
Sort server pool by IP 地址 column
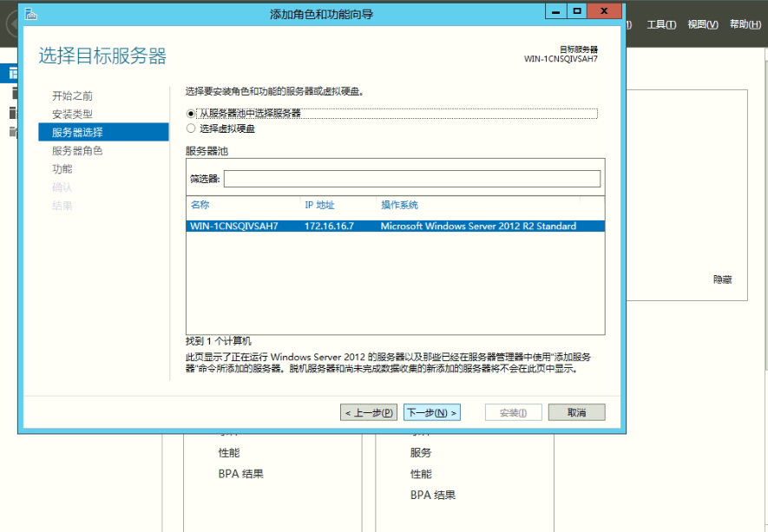point(319,205)
